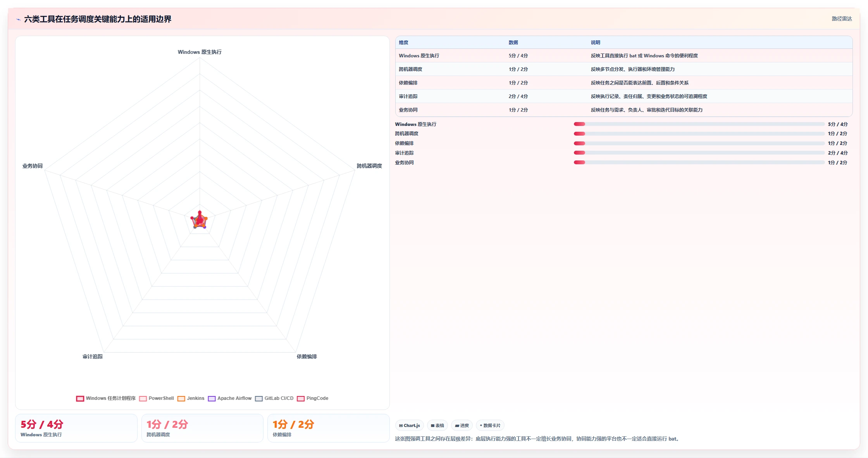
Task: Toggle the Apache Airflow legend entry
Action: click(230, 398)
